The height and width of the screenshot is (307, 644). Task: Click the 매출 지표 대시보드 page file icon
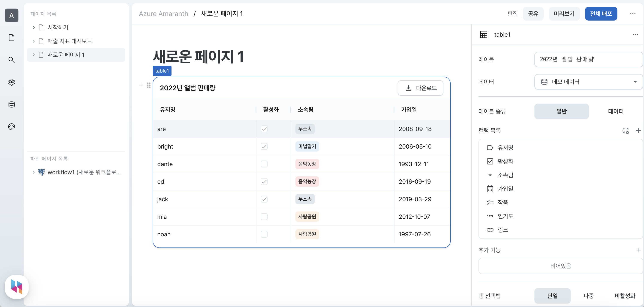click(x=41, y=41)
